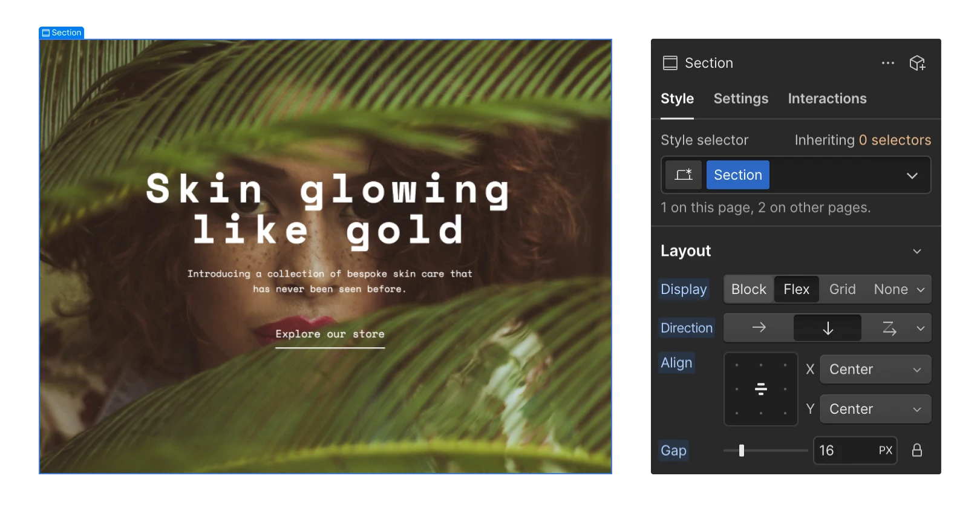Click the create component cube icon
This screenshot has height=513, width=980.
[917, 63]
